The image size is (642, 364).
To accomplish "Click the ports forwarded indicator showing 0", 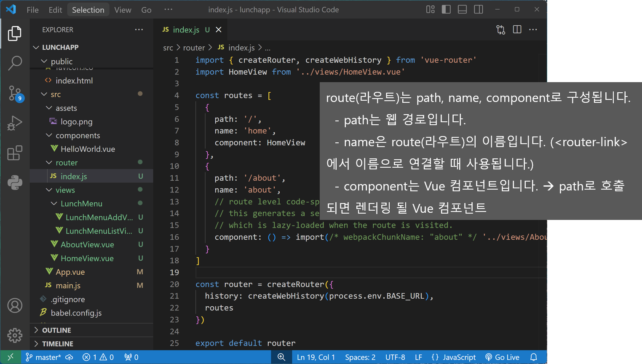I will pyautogui.click(x=131, y=357).
